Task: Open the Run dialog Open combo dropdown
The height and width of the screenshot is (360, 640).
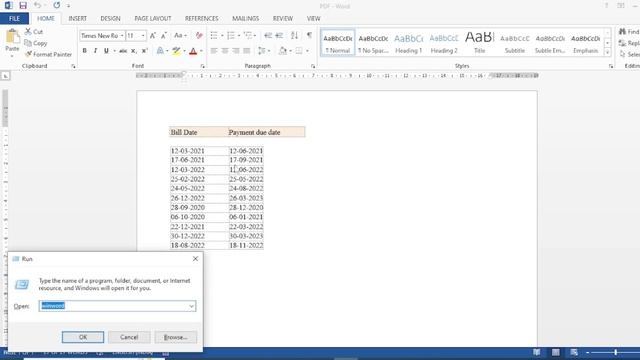Action: 191,306
